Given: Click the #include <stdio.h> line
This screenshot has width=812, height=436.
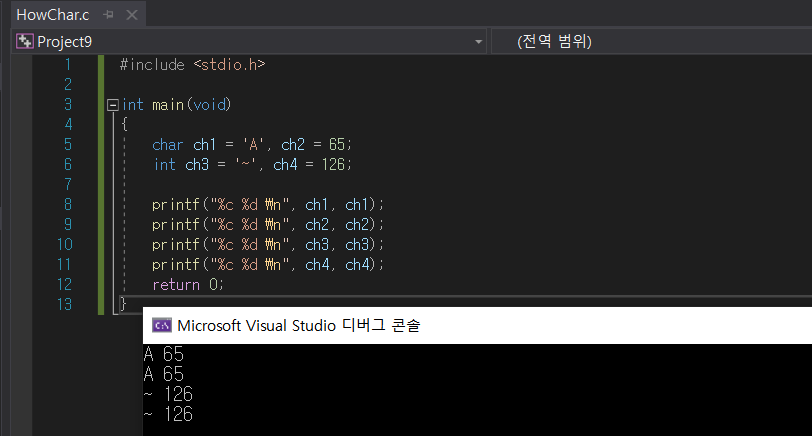Looking at the screenshot, I should [192, 65].
